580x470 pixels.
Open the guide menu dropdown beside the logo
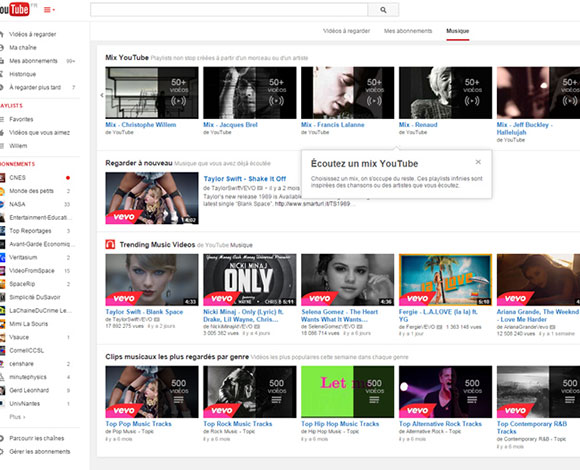(x=49, y=10)
